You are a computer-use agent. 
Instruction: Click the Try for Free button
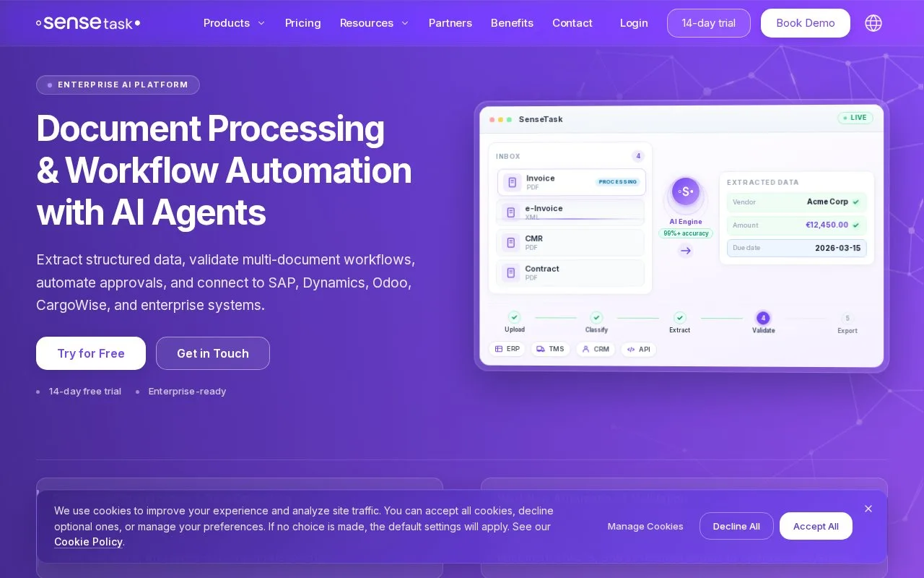pos(91,353)
